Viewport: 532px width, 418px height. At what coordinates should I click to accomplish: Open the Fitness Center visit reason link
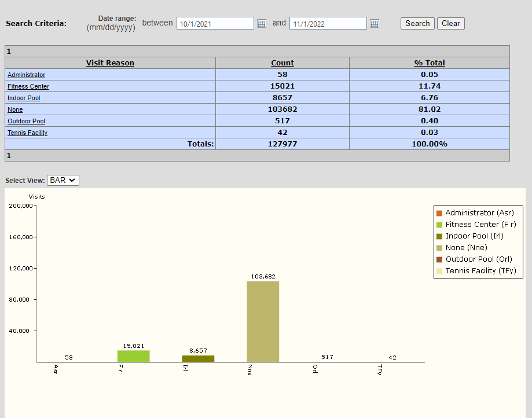[x=28, y=86]
